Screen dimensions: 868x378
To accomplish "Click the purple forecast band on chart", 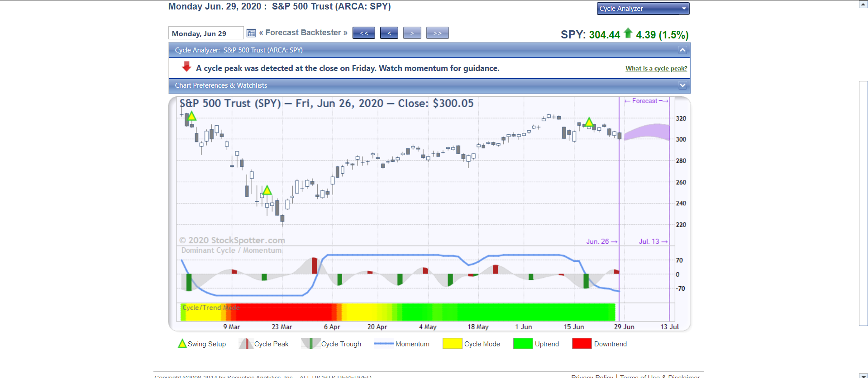I will click(x=647, y=132).
